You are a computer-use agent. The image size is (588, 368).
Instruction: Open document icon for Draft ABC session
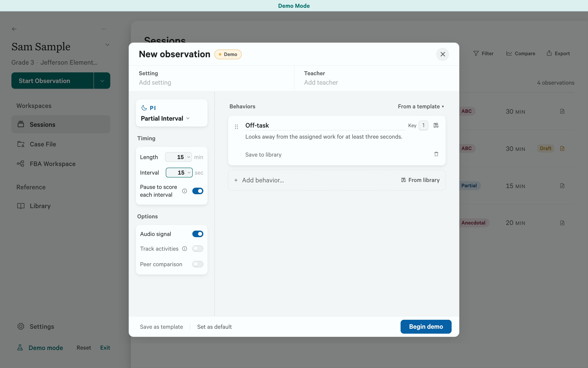tap(562, 148)
